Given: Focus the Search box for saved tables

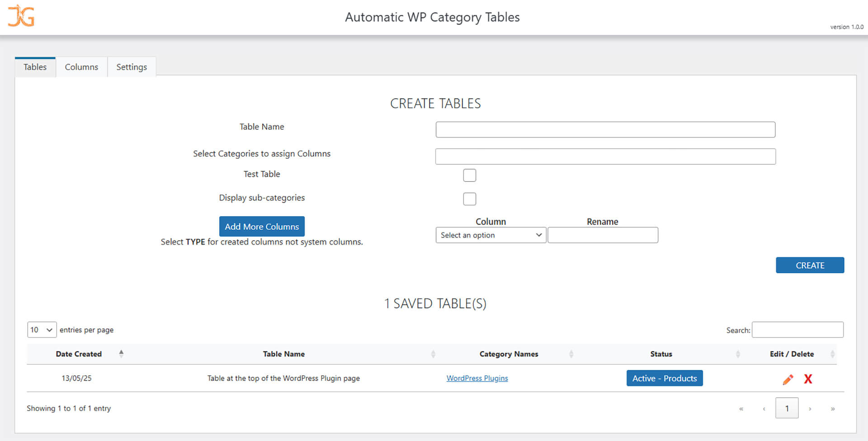Looking at the screenshot, I should coord(797,330).
